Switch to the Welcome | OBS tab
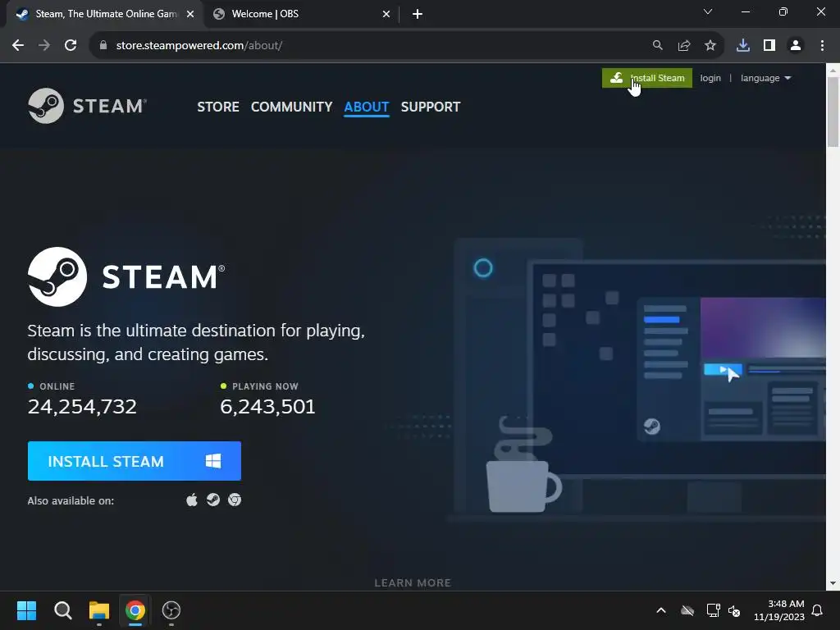Screen dimensions: 840x630 (300, 14)
